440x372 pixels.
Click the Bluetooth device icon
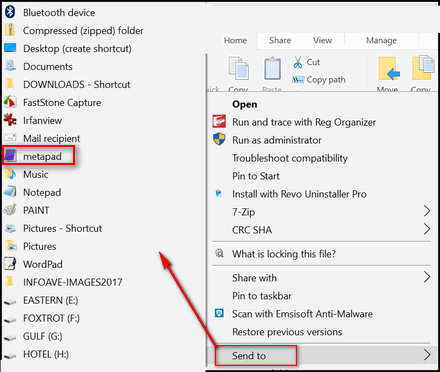(x=10, y=12)
